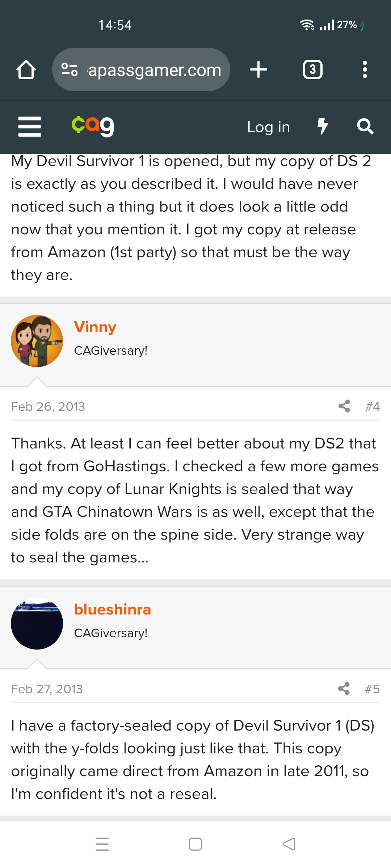Open the #4 post permalink
Screen dimensions: 391x868
click(373, 407)
